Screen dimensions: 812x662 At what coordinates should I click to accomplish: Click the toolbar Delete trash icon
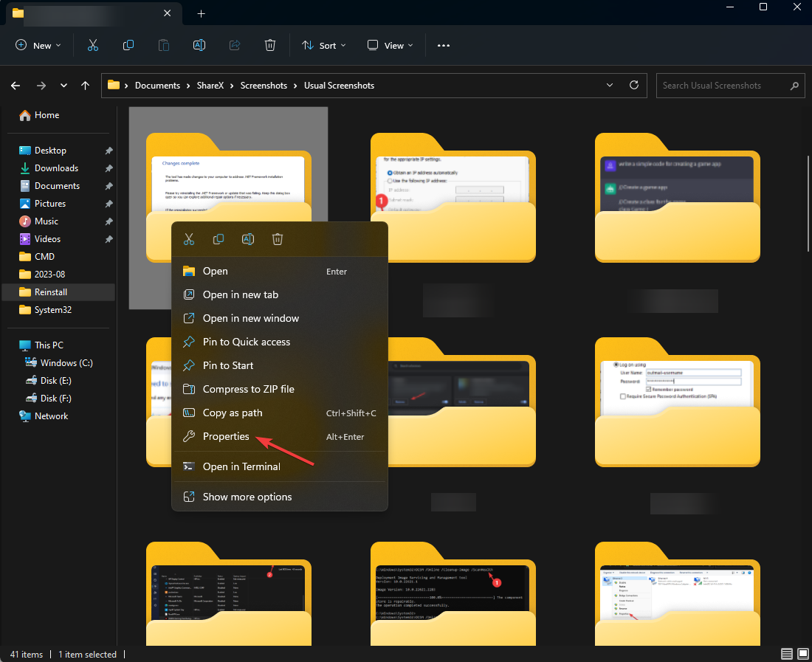coord(270,46)
